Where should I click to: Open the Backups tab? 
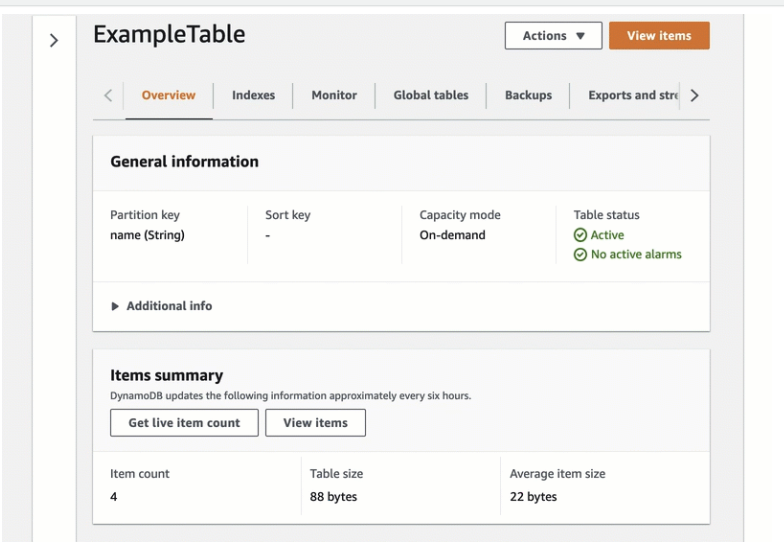[x=528, y=95]
